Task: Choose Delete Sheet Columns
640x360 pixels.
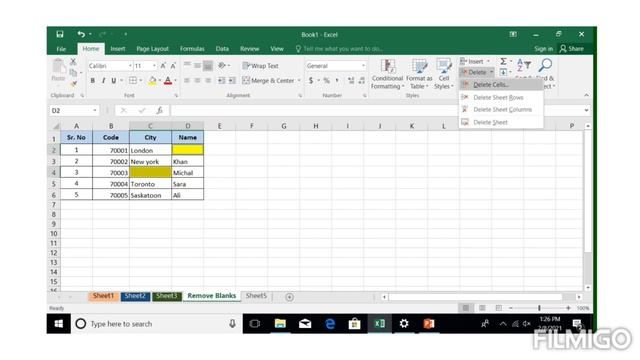Action: (x=501, y=110)
